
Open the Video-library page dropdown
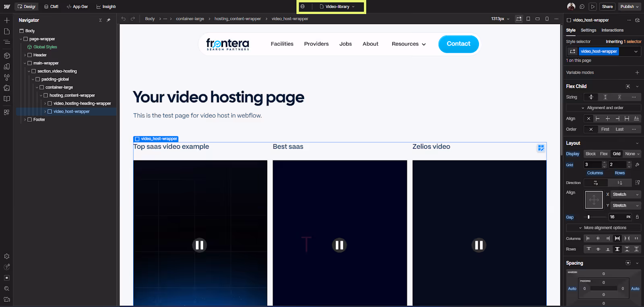click(x=338, y=6)
